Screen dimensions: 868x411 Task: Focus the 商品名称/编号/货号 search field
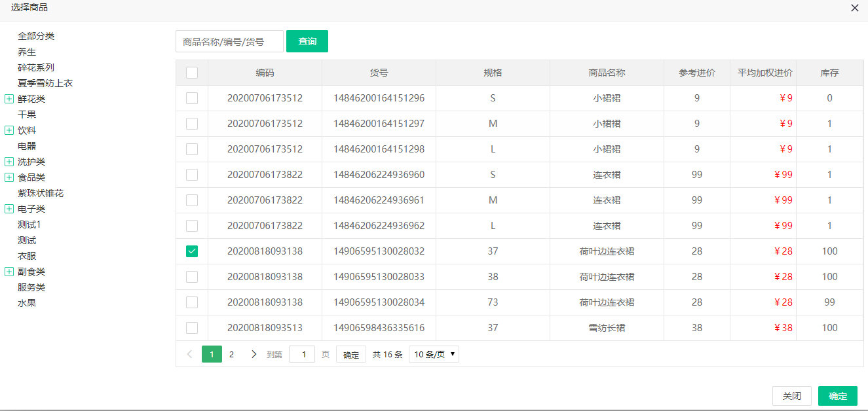[229, 41]
